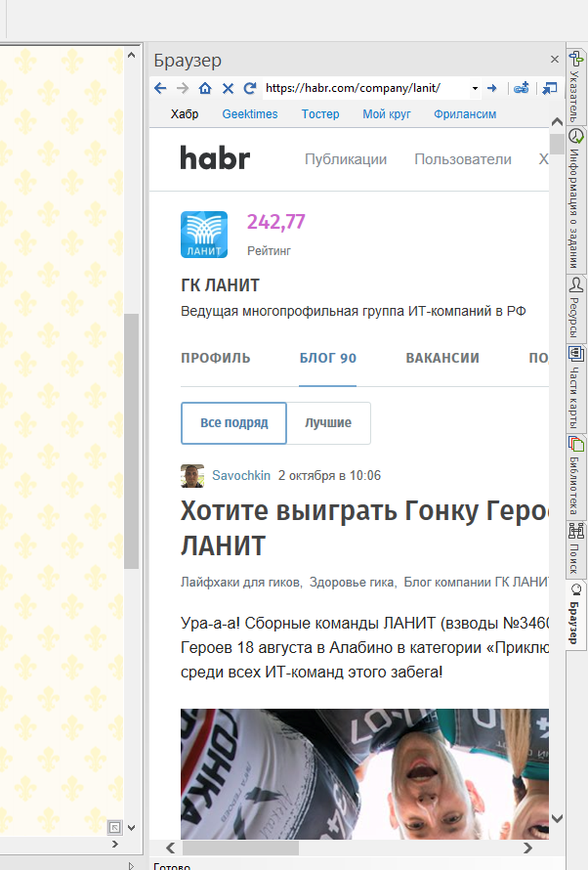Click the browser horizontal scrollbar thumb
Viewport: 588px width, 870px height.
(x=240, y=848)
